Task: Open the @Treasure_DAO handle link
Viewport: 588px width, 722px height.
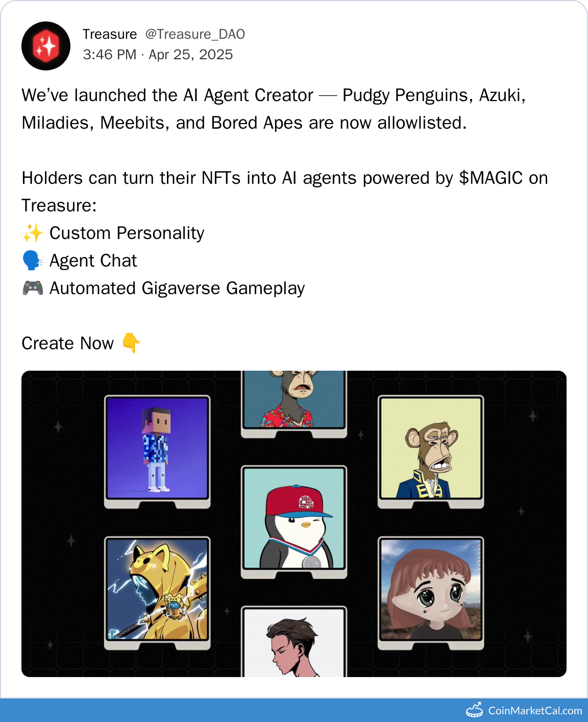Action: [195, 34]
